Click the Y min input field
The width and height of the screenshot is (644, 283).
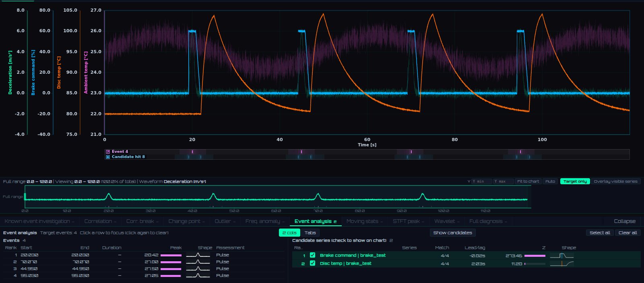coord(481,181)
